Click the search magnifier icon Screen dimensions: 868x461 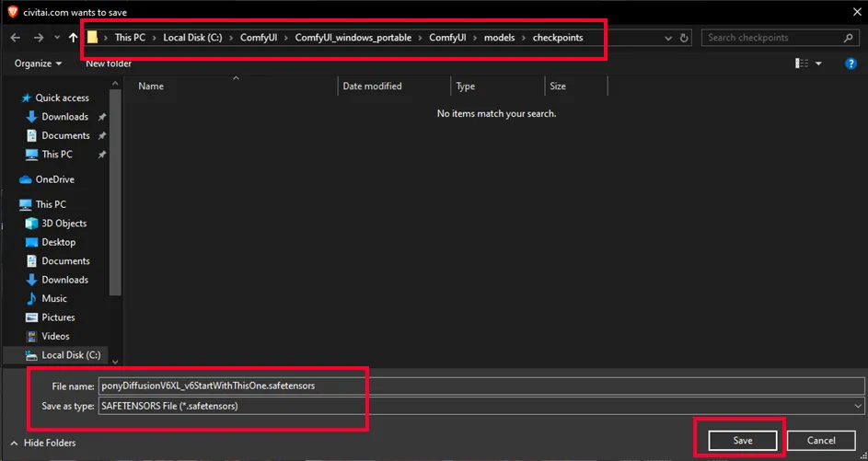[848, 38]
